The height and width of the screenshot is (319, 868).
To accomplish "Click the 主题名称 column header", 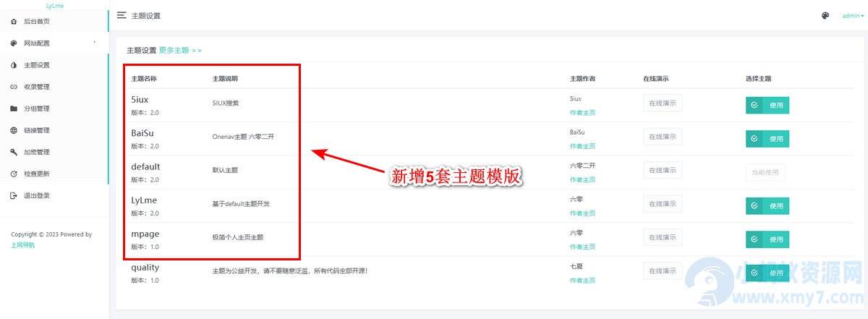I will 144,79.
